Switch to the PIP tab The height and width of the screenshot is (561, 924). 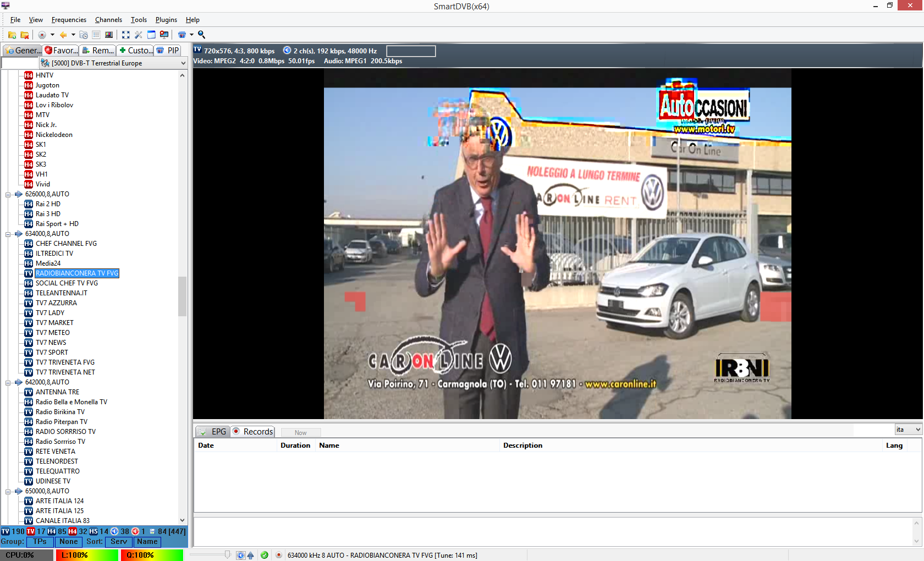point(168,51)
